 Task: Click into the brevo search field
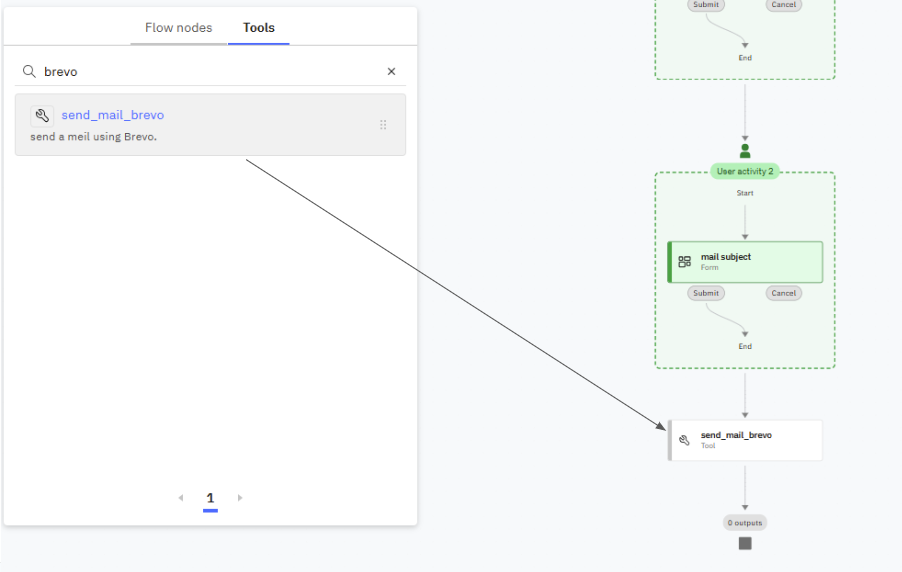click(x=210, y=72)
